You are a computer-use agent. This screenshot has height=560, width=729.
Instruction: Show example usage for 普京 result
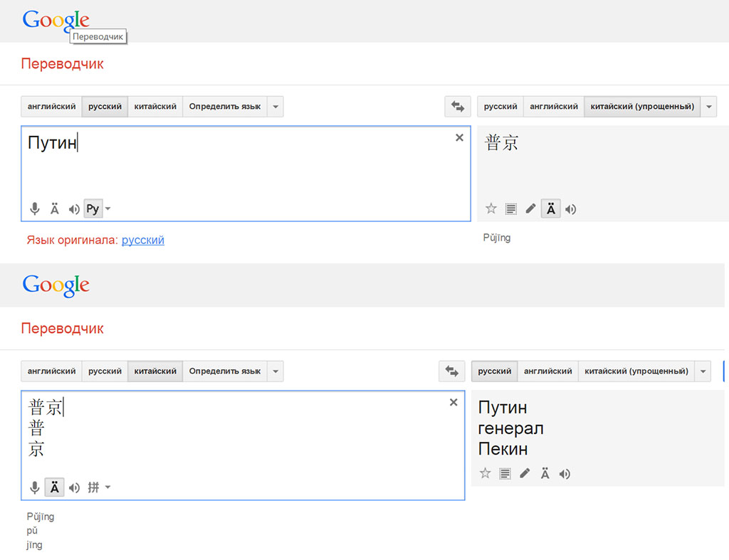pyautogui.click(x=511, y=209)
